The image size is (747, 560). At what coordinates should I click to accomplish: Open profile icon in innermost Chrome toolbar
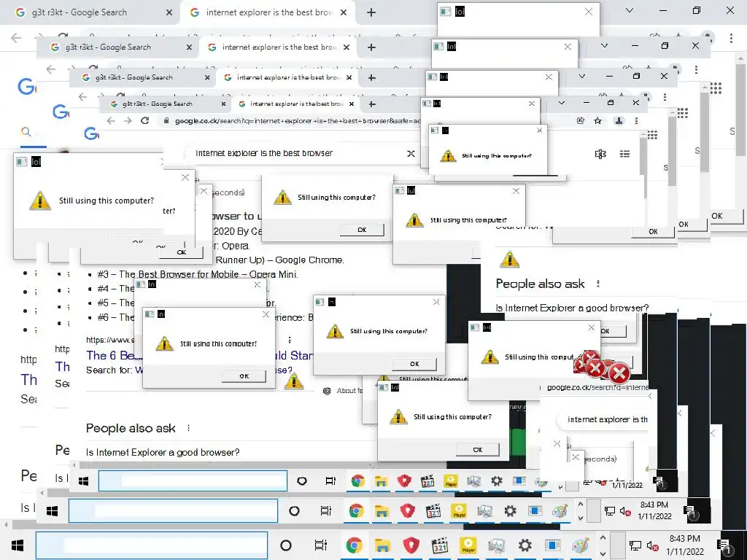click(x=619, y=121)
